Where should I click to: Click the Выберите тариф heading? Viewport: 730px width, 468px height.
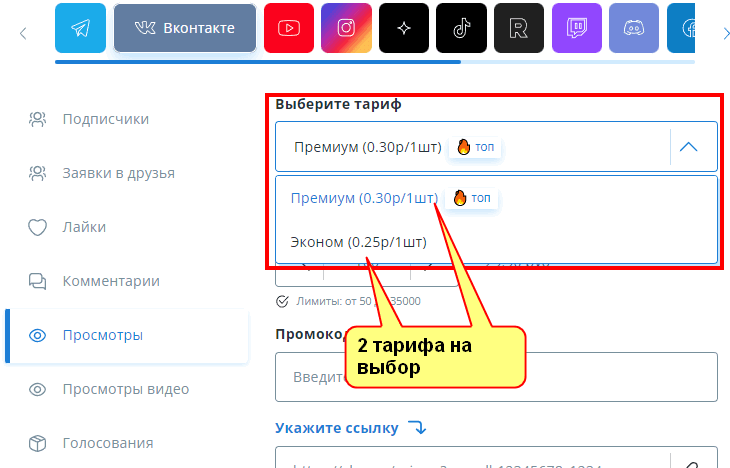338,104
